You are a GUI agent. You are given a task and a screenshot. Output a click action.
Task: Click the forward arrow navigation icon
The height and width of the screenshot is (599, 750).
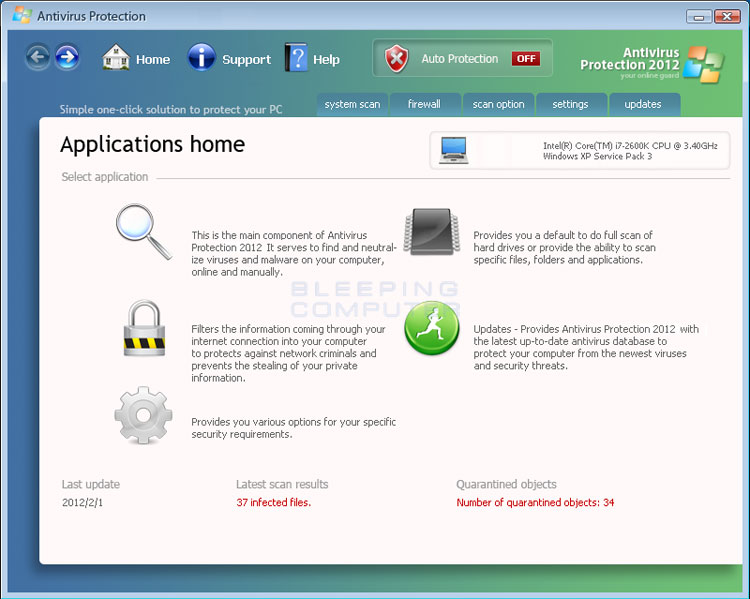coord(67,57)
